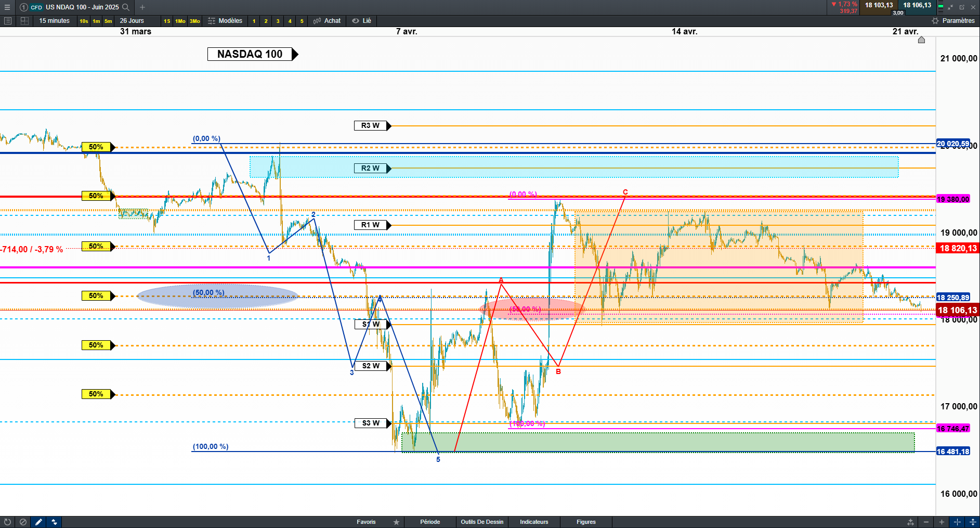Viewport: 980px width, 528px height.
Task: Toggle the Lié linked-chart option
Action: tap(362, 21)
